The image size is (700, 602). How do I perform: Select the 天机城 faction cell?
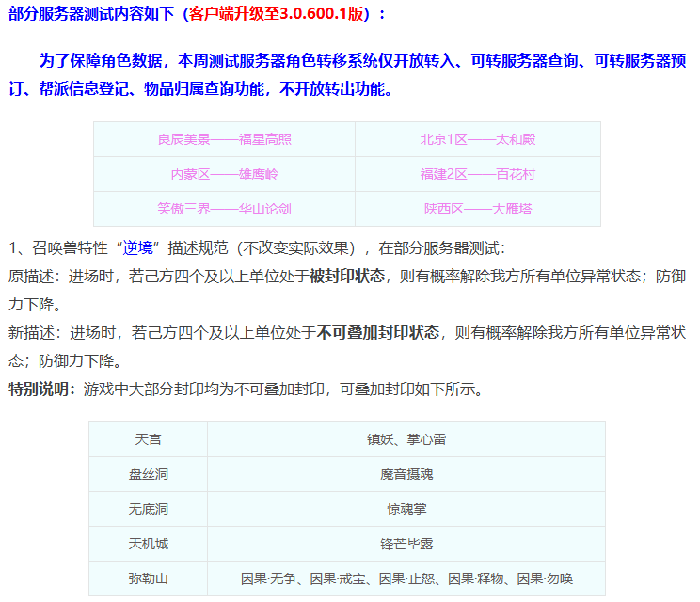coord(149,544)
